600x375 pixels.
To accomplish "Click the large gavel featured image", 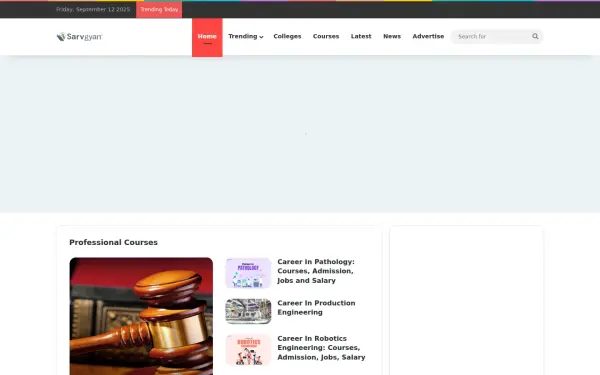I will [x=141, y=316].
